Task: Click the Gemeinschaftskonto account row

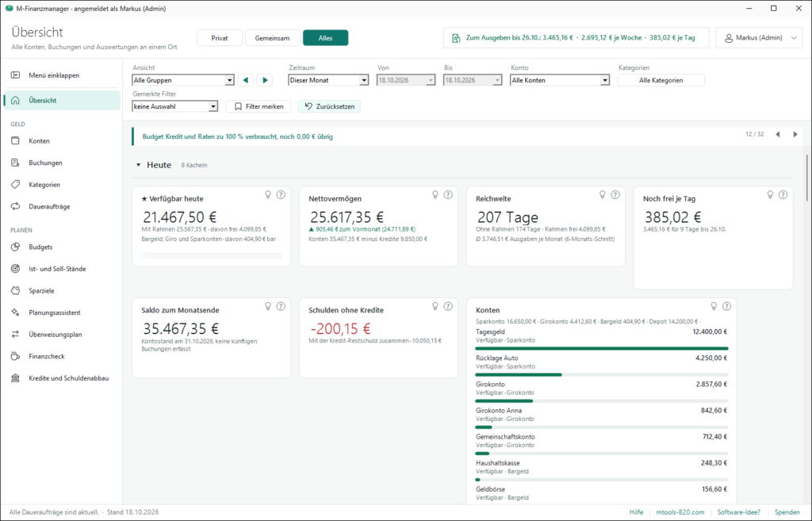Action: [602, 444]
